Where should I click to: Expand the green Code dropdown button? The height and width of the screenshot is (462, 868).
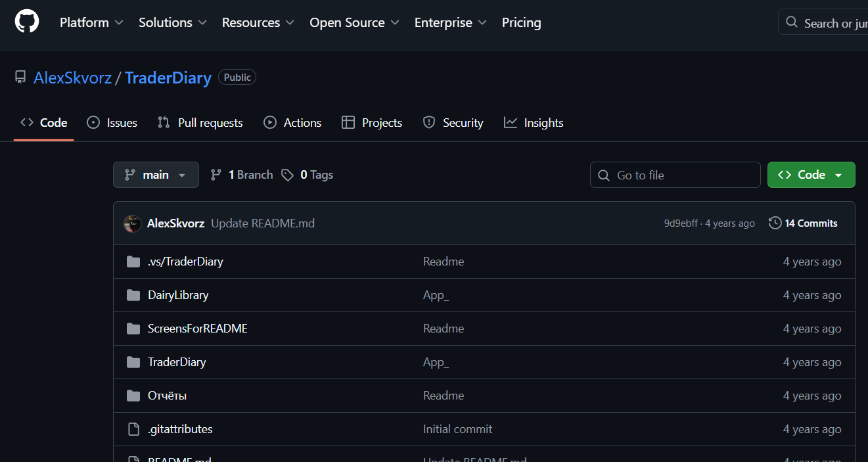[811, 175]
